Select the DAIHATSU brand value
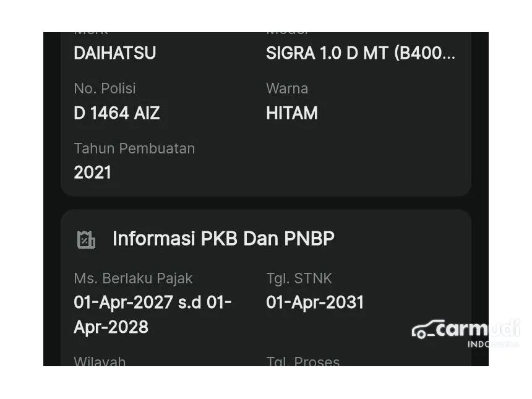The image size is (532, 399). (x=114, y=53)
